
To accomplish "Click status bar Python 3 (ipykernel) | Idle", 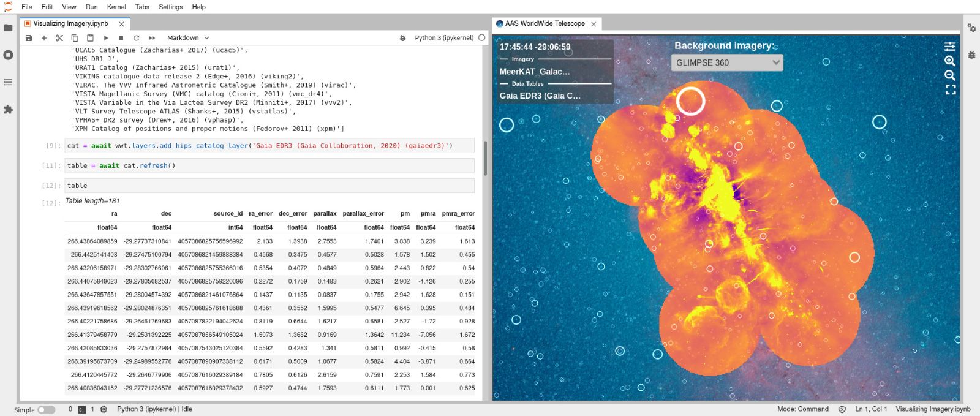I will point(154,409).
